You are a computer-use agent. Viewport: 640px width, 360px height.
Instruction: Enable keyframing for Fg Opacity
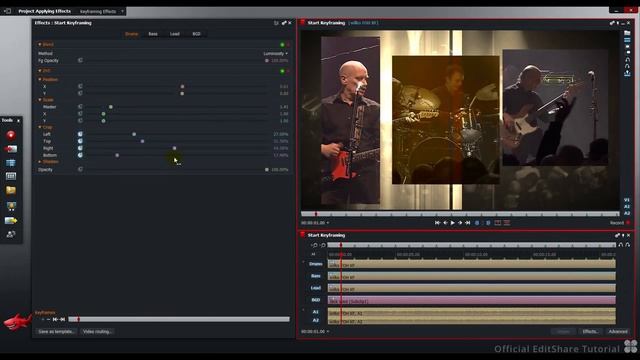(80, 60)
